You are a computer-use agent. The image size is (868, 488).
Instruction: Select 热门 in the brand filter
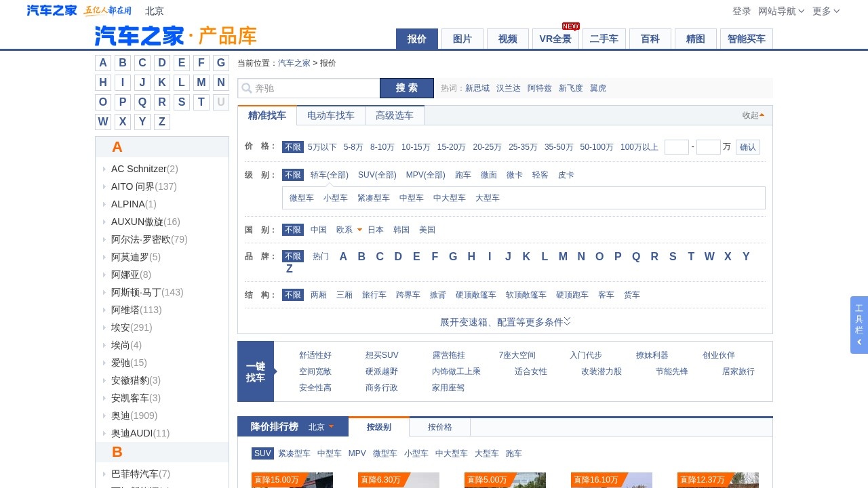pos(321,256)
